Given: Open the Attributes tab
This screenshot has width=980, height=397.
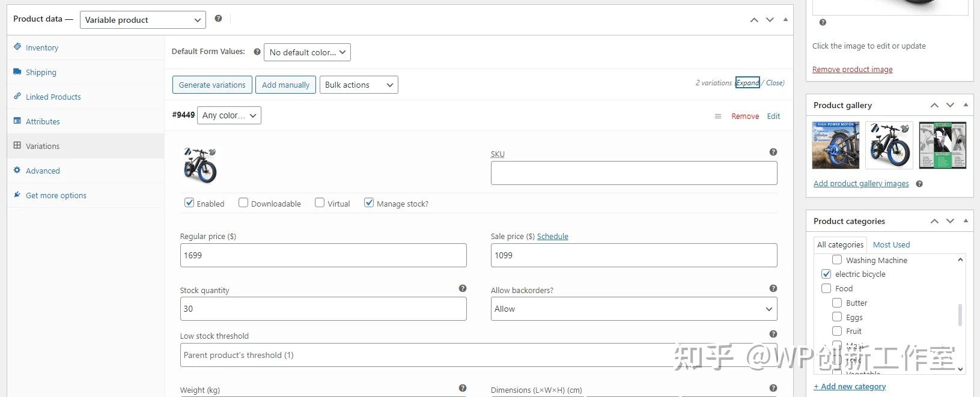Looking at the screenshot, I should point(43,121).
